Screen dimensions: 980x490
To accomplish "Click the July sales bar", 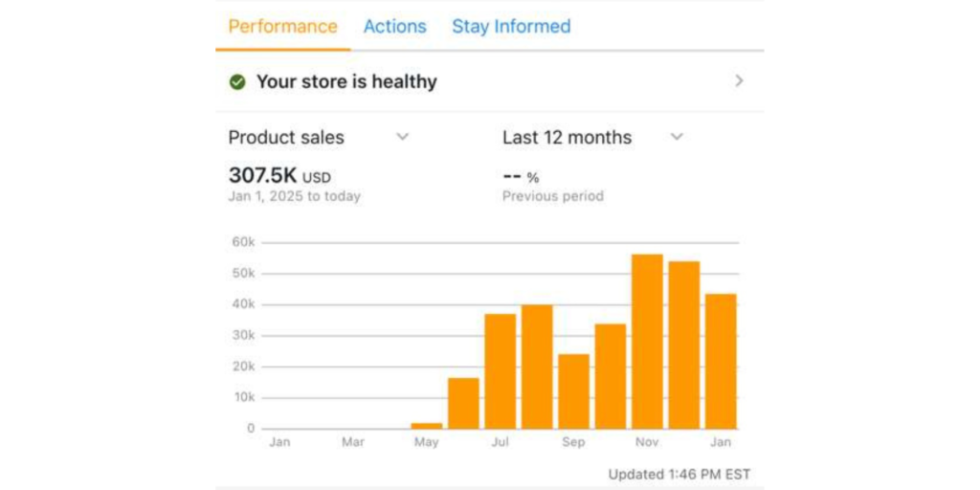I will 501,371.
